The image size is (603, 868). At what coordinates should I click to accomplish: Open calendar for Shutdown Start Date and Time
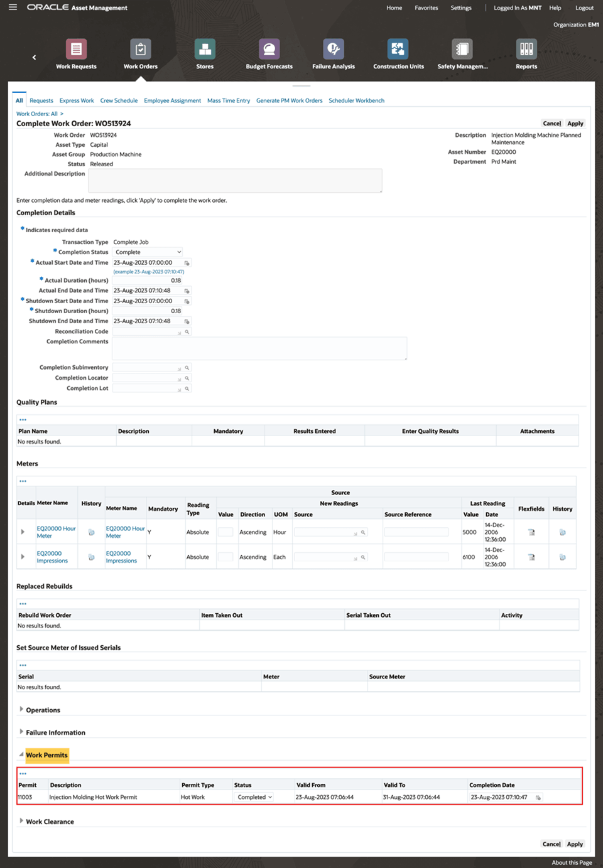point(187,301)
